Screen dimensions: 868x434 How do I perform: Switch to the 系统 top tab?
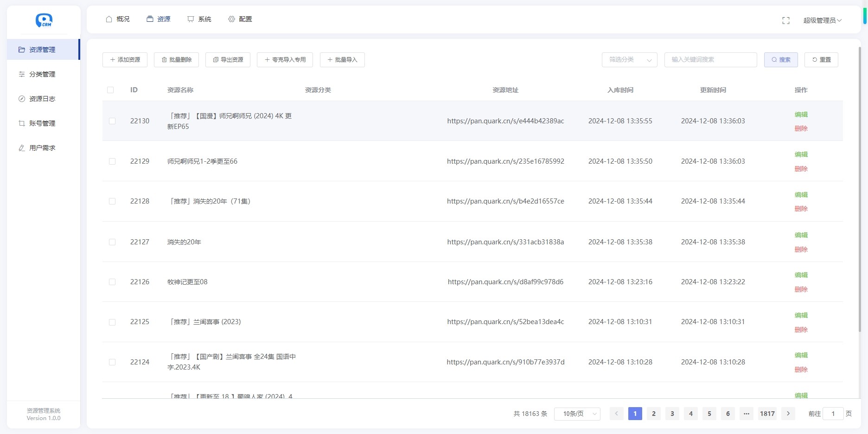[x=199, y=19]
